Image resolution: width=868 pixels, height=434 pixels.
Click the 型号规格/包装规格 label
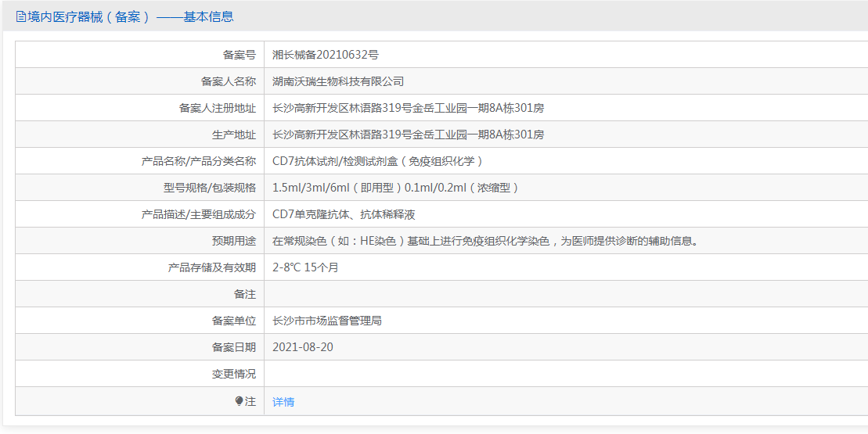[x=210, y=188]
